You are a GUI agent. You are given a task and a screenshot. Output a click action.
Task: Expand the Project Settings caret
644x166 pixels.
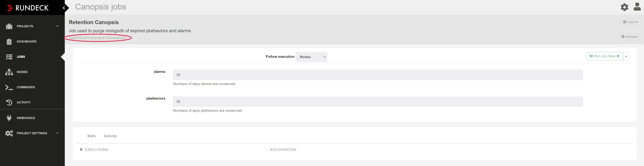point(57,133)
